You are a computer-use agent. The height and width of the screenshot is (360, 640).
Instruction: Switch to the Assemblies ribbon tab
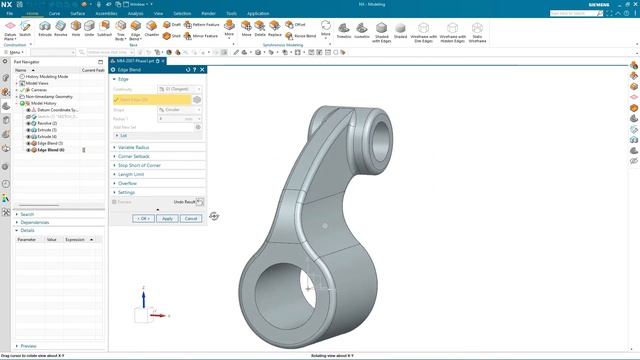[106, 13]
